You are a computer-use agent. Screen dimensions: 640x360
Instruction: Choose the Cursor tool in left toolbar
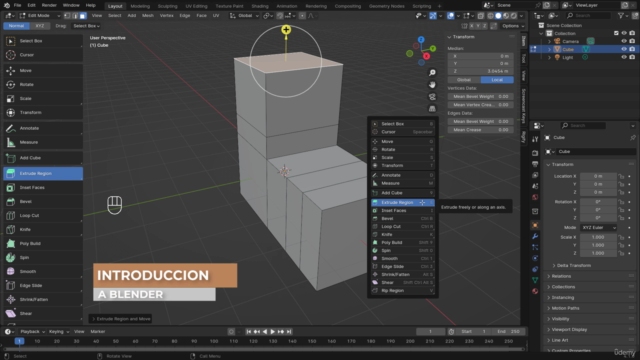[43, 55]
